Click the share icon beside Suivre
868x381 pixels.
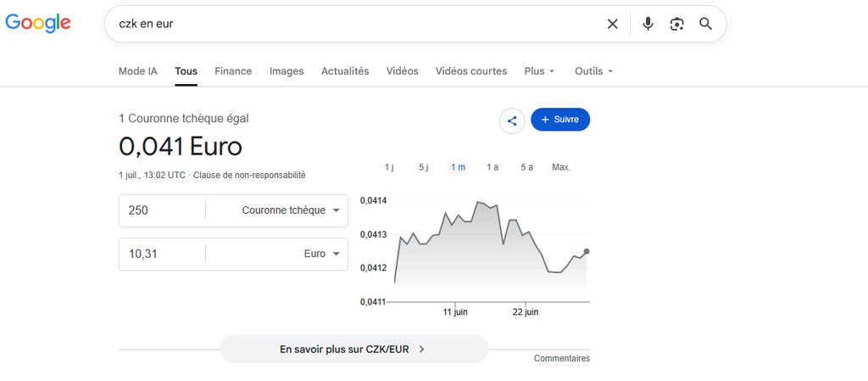coord(512,120)
